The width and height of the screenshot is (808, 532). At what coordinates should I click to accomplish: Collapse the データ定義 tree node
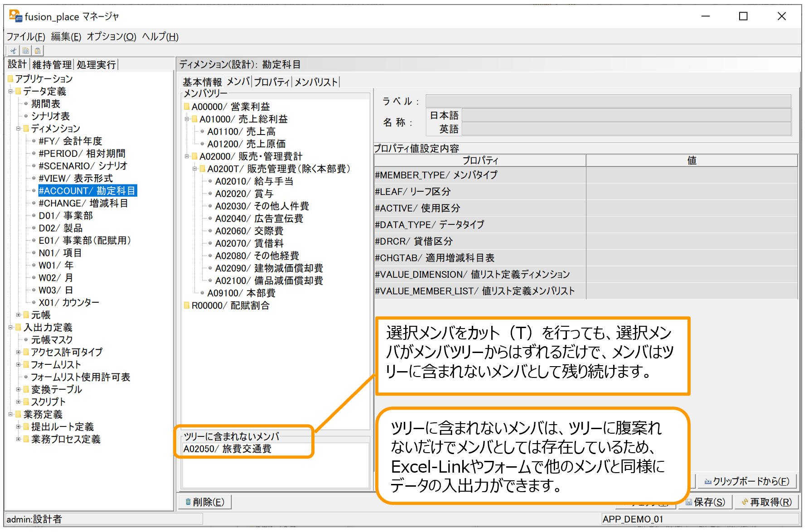coord(10,91)
